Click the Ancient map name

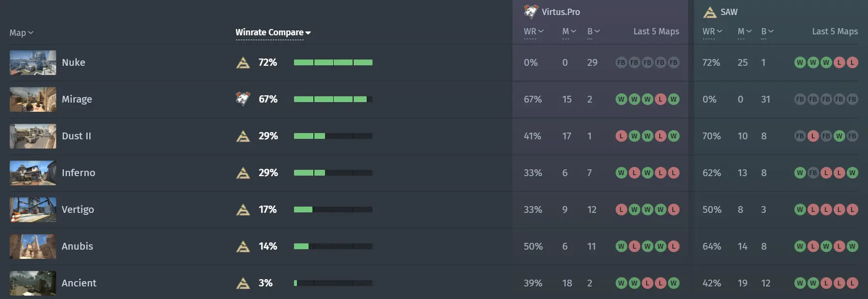[x=79, y=283]
